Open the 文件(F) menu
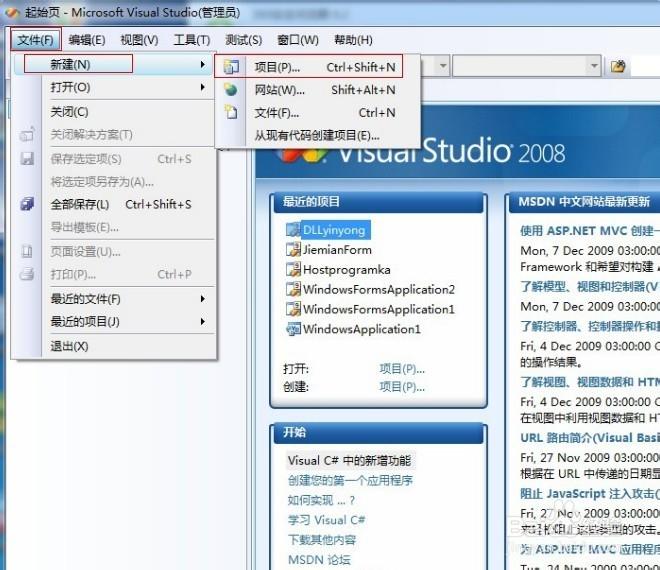Viewport: 660px width, 570px height. point(35,40)
